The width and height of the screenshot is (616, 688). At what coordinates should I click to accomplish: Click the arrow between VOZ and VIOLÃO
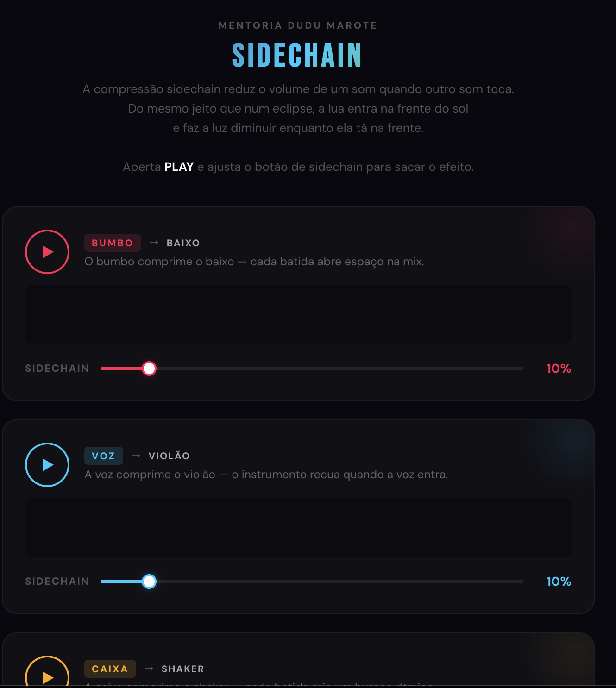click(x=136, y=456)
